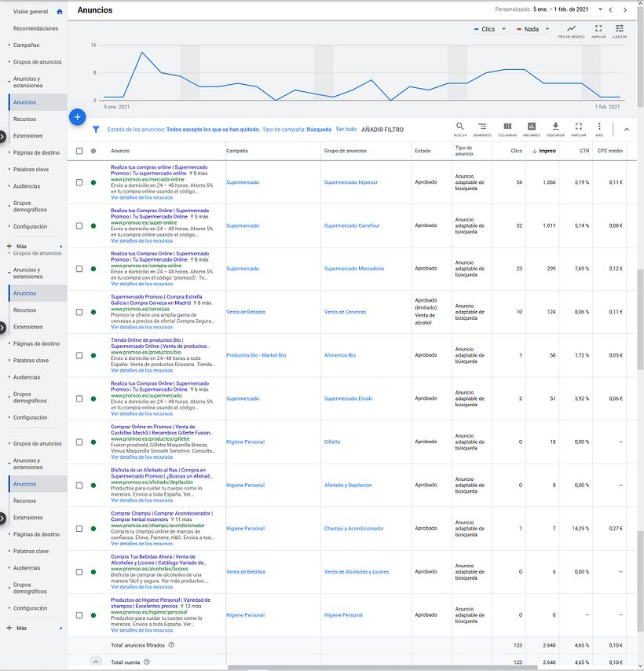Go to next date range arrow
644x671 pixels.
625,10
